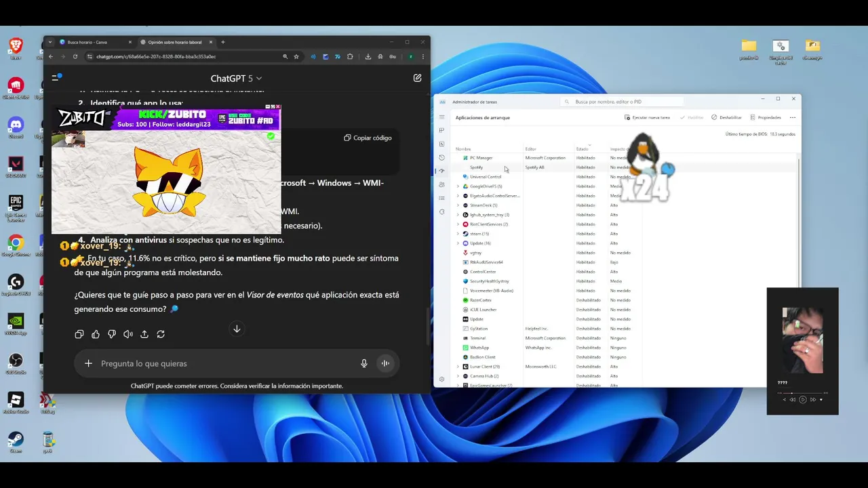The height and width of the screenshot is (488, 868).
Task: Open Google Chrome desktop shortcut
Action: pos(16,245)
